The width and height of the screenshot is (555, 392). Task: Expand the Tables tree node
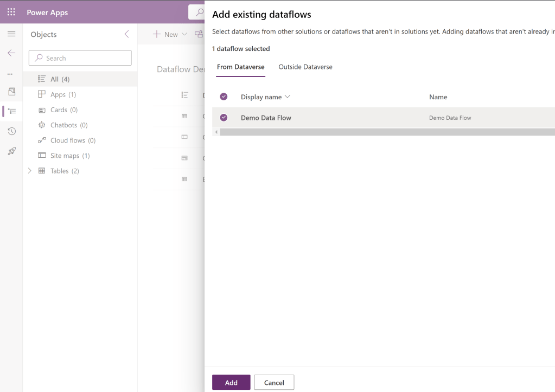[x=30, y=171]
